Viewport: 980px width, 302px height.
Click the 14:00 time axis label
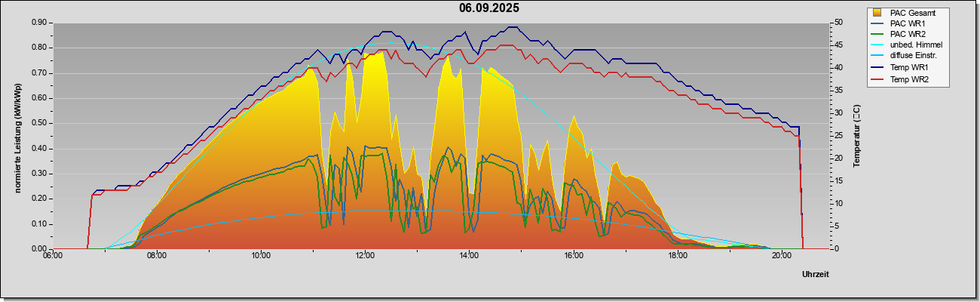[x=469, y=255]
